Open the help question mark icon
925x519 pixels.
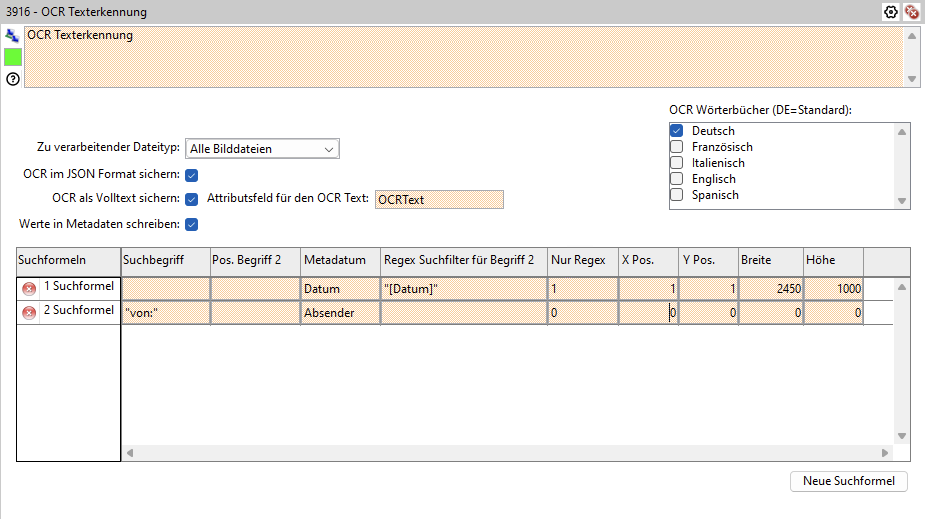[x=12, y=79]
